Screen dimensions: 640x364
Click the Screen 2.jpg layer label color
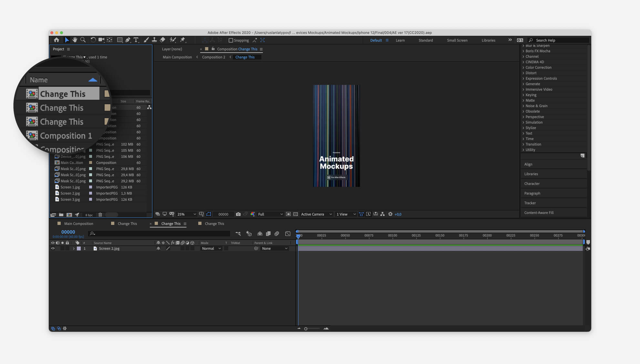79,248
